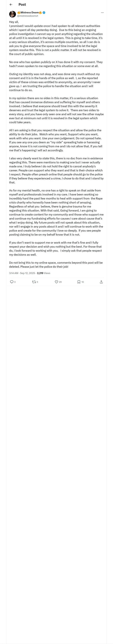Viewport: 113px width, 644px height.
Task: Click the back arrow beside Post
Action: 11,5
